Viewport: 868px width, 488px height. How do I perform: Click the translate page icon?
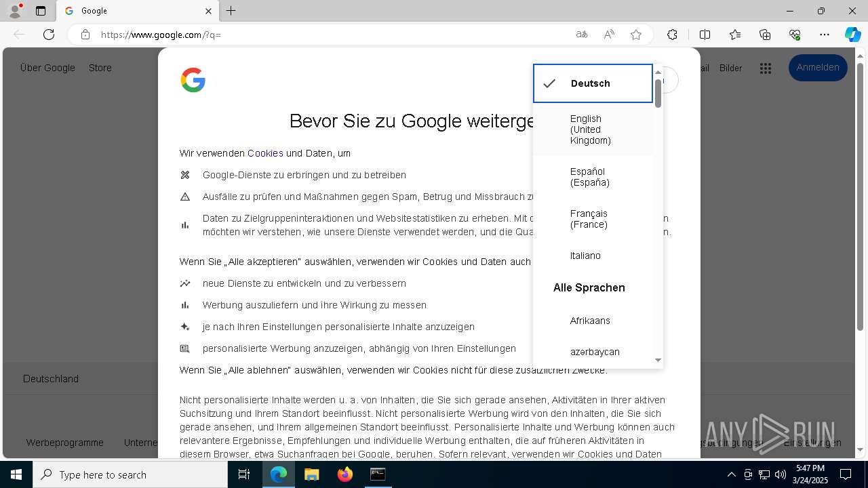coord(582,35)
